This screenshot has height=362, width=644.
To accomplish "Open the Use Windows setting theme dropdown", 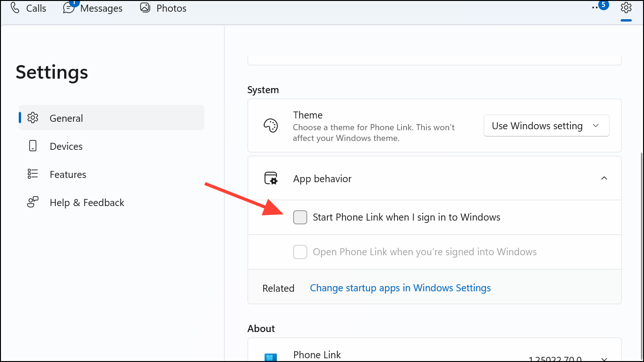I will (546, 126).
